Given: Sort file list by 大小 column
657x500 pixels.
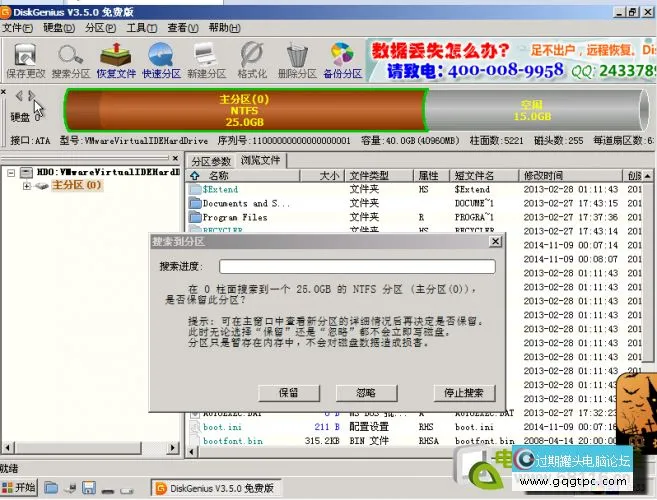Looking at the screenshot, I should 322,176.
